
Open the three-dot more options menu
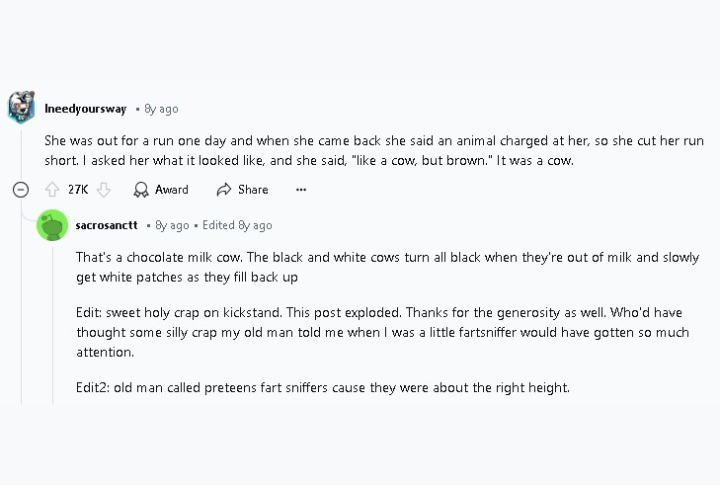click(301, 190)
